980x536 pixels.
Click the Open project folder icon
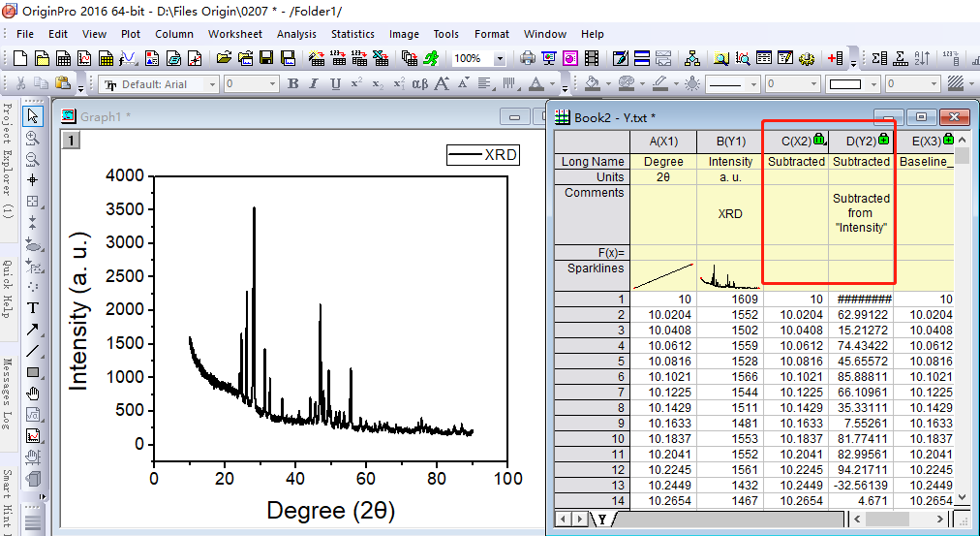(224, 59)
